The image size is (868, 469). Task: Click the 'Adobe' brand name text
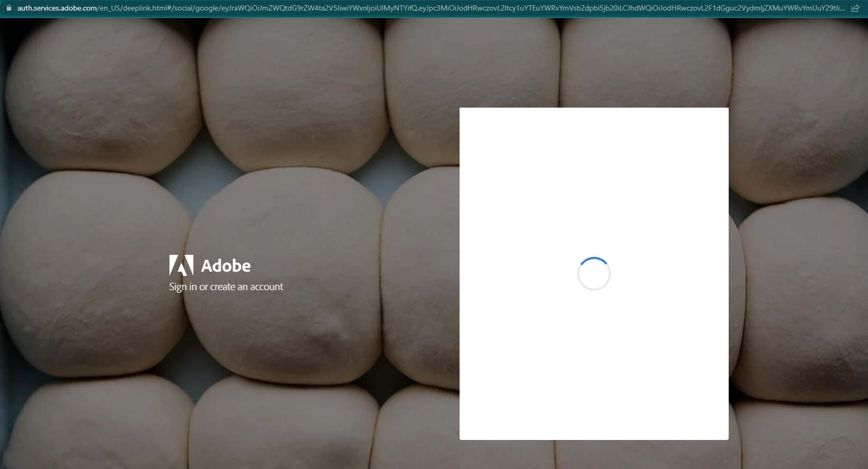tap(226, 266)
